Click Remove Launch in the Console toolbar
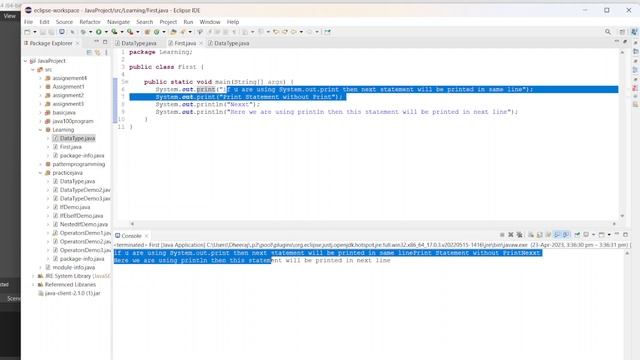This screenshot has height=360, width=640. pyautogui.click(x=511, y=235)
